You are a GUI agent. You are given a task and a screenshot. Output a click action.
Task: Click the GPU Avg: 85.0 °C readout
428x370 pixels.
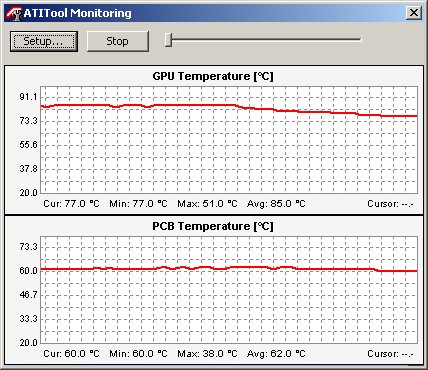point(276,203)
